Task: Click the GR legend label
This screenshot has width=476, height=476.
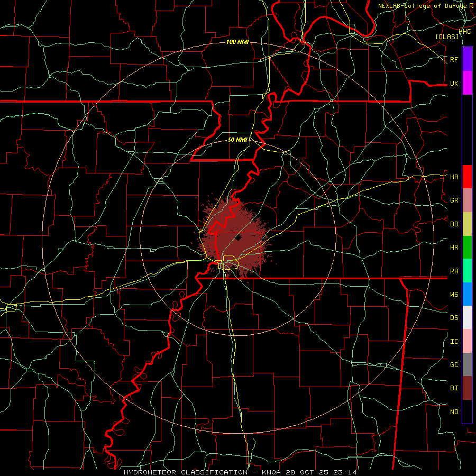Action: point(454,200)
